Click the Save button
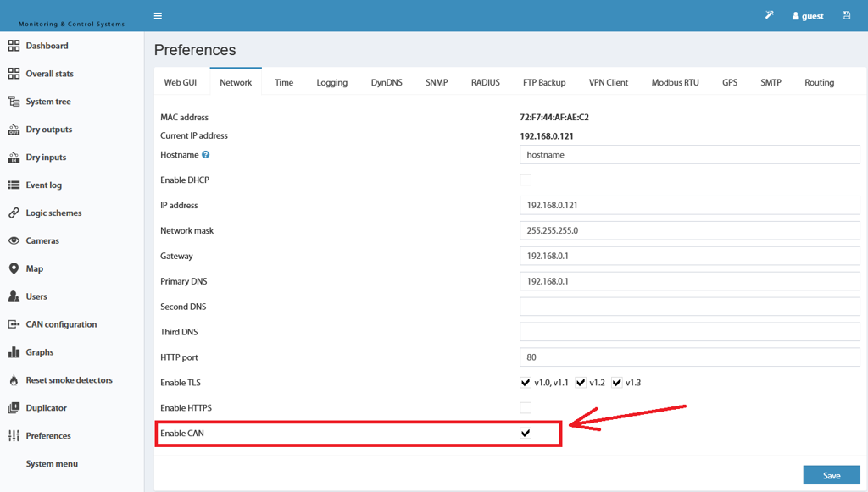Screen dimensions: 868x492 click(832, 475)
